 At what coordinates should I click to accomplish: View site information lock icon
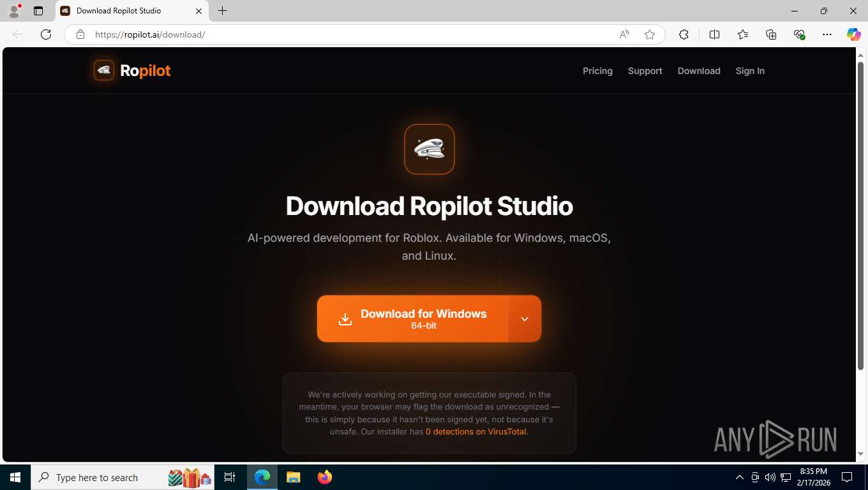[80, 34]
